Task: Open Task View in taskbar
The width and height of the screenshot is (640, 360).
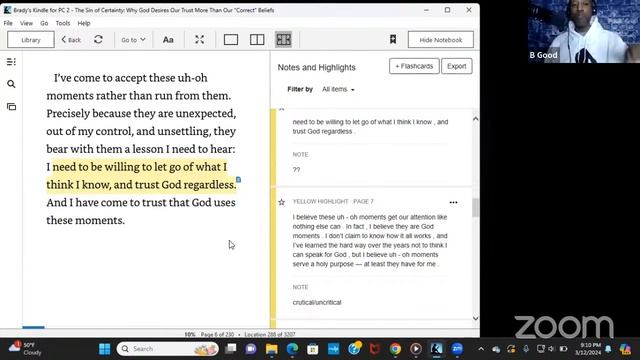Action: [231, 349]
